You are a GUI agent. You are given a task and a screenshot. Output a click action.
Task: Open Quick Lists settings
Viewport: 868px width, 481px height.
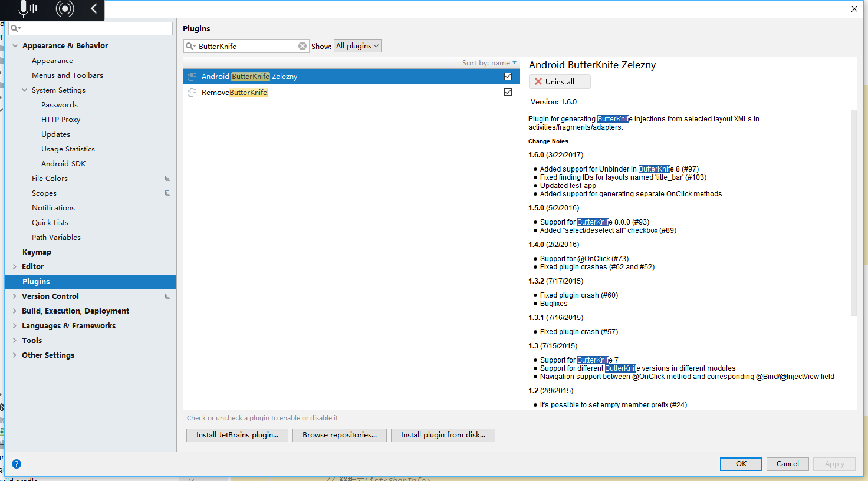click(x=50, y=223)
